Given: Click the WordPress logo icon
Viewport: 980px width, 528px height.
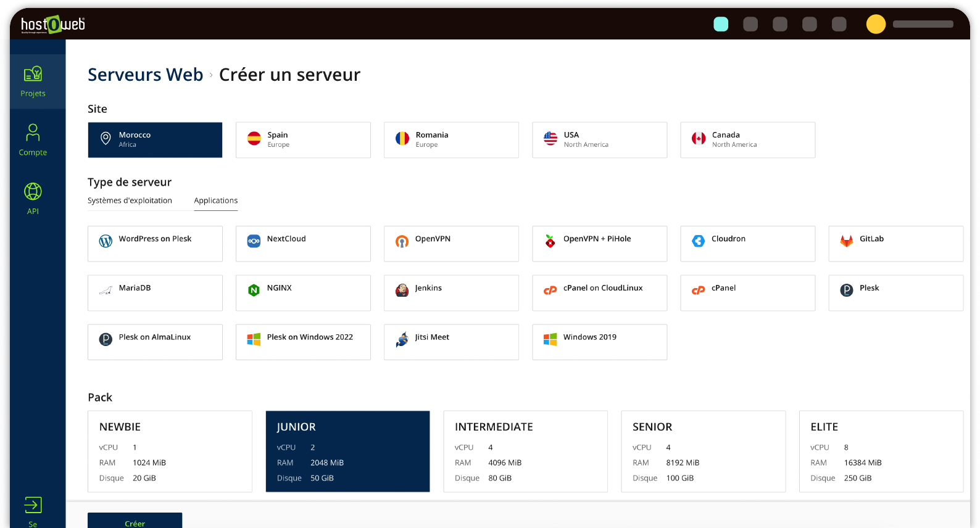Looking at the screenshot, I should click(x=106, y=241).
